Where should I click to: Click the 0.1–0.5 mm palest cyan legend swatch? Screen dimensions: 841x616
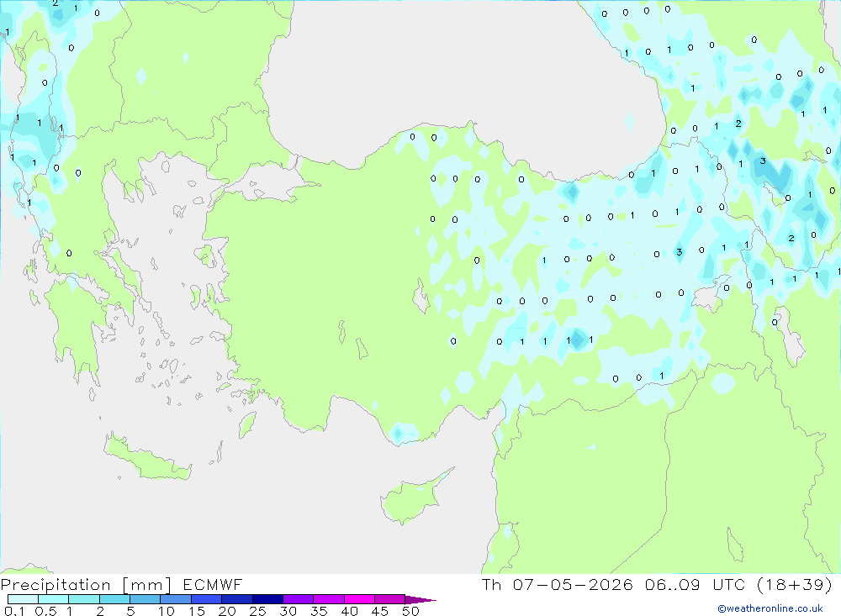point(23,599)
